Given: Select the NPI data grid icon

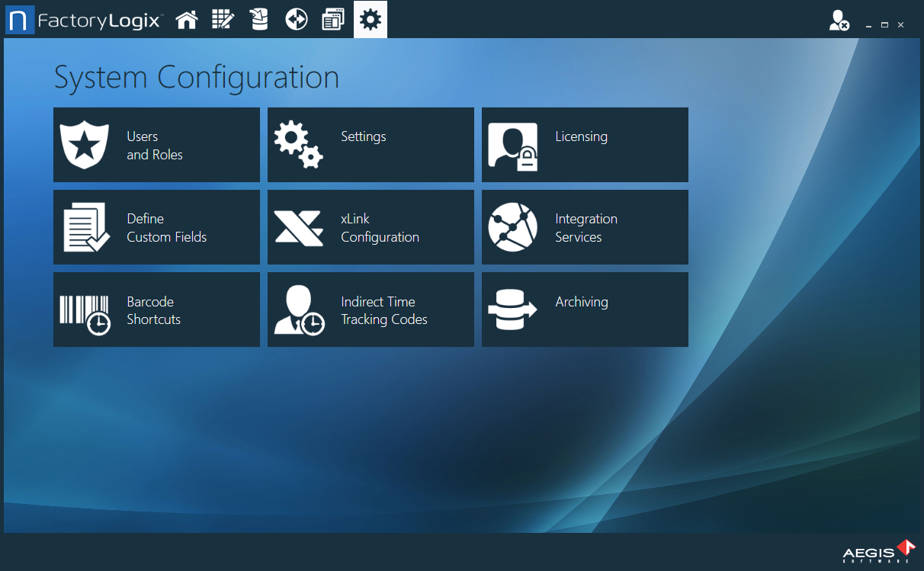Looking at the screenshot, I should [x=223, y=19].
